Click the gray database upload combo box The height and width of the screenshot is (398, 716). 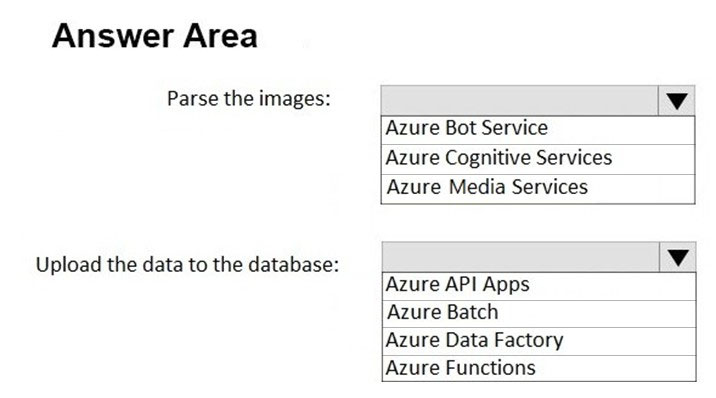point(539,257)
